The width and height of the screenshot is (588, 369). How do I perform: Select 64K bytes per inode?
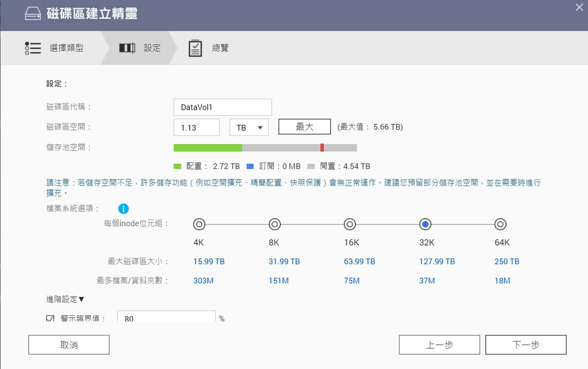[x=500, y=224]
